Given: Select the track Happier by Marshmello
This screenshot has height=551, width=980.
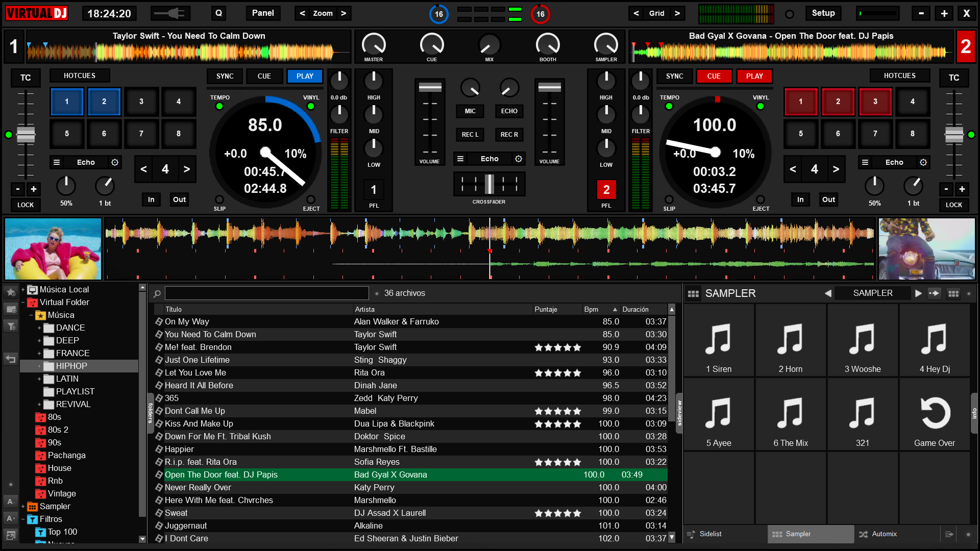Looking at the screenshot, I should tap(179, 449).
